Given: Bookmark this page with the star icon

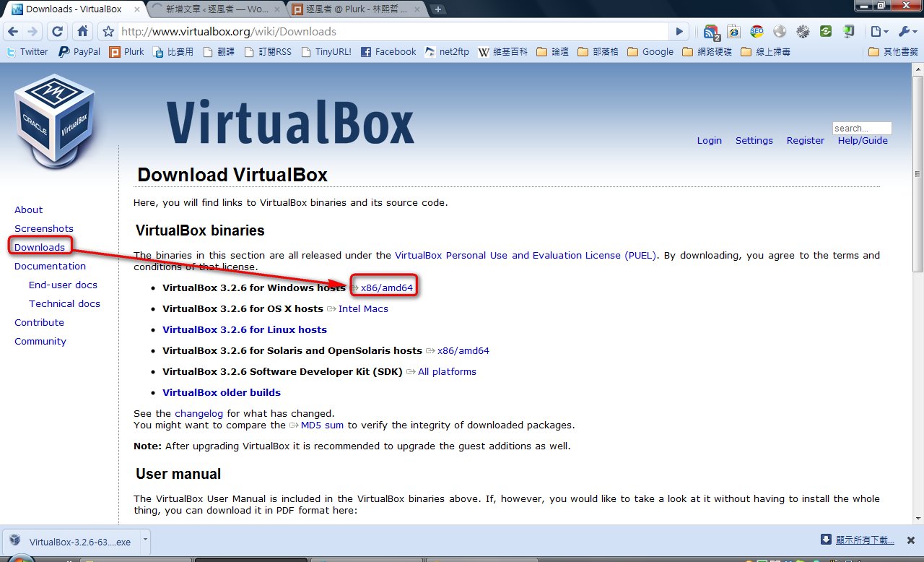Looking at the screenshot, I should [x=108, y=32].
